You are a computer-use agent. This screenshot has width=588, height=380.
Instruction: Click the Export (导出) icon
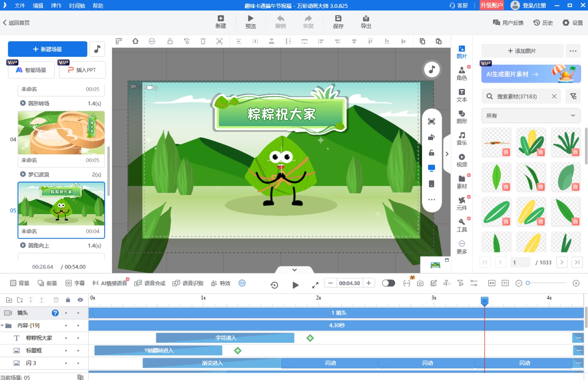click(366, 22)
